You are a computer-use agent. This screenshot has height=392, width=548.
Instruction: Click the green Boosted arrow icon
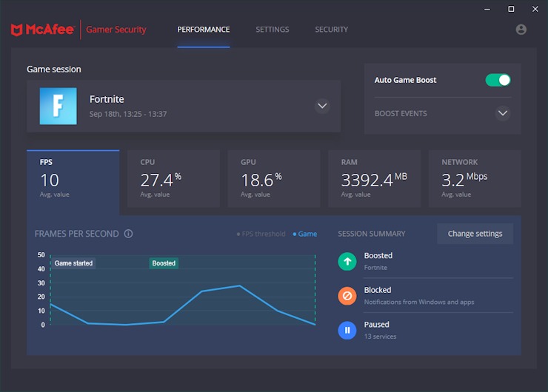(x=347, y=261)
